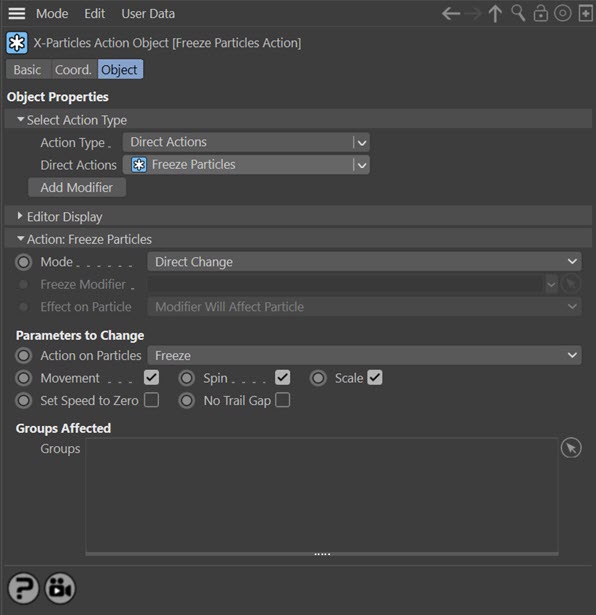Open the Action on Particles Freeze dropdown
Viewport: 596px width, 615px height.
click(x=364, y=355)
